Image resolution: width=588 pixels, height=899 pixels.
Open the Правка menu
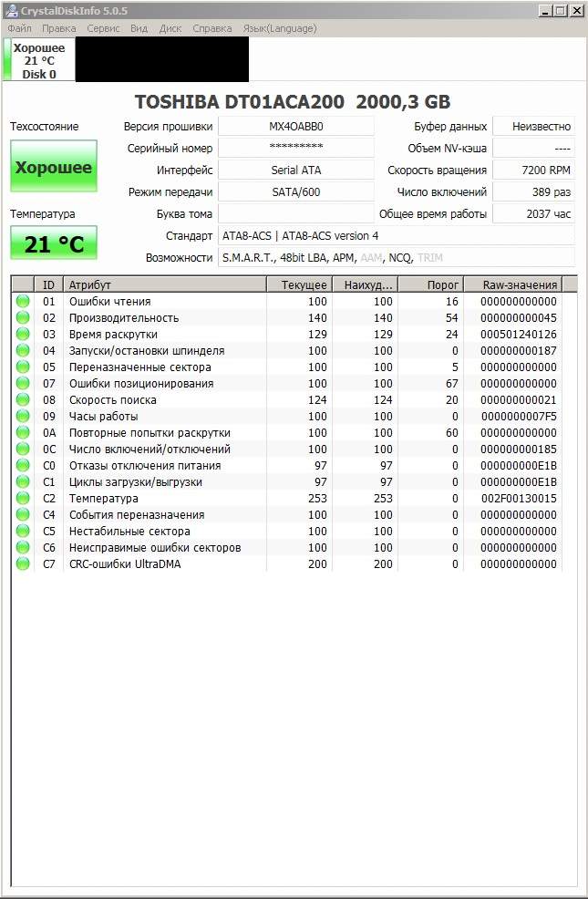tap(59, 28)
